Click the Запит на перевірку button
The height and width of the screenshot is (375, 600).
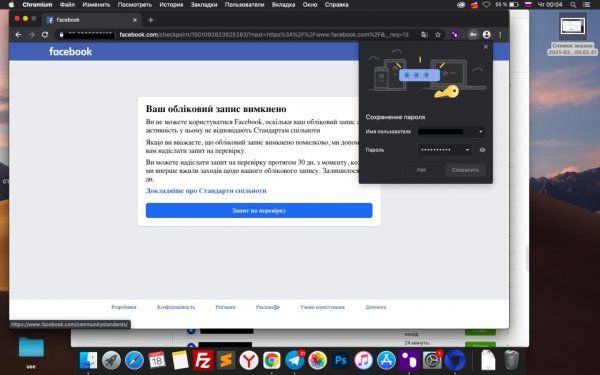point(259,210)
